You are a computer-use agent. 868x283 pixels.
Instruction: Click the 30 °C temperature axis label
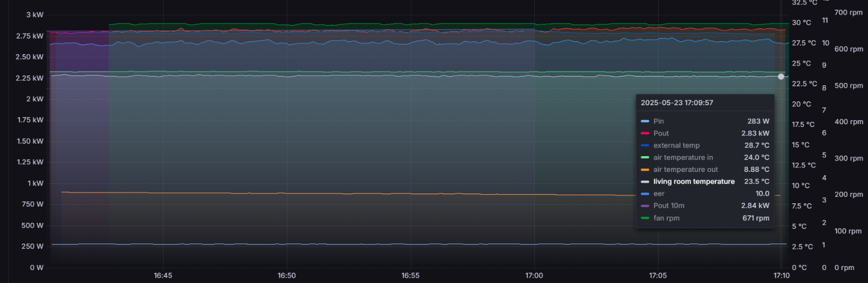[x=801, y=23]
